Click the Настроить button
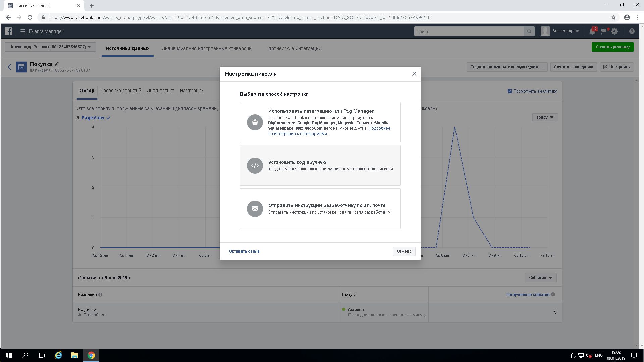The image size is (644, 362). pos(616,67)
